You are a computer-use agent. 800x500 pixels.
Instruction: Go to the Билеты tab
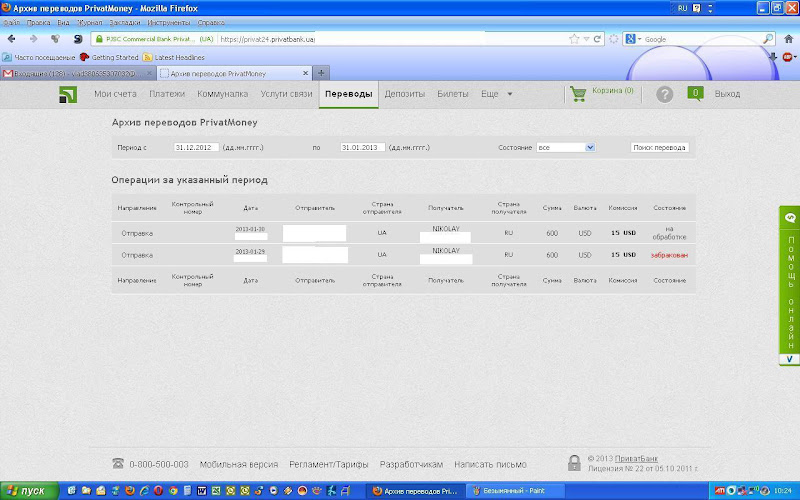[x=453, y=94]
